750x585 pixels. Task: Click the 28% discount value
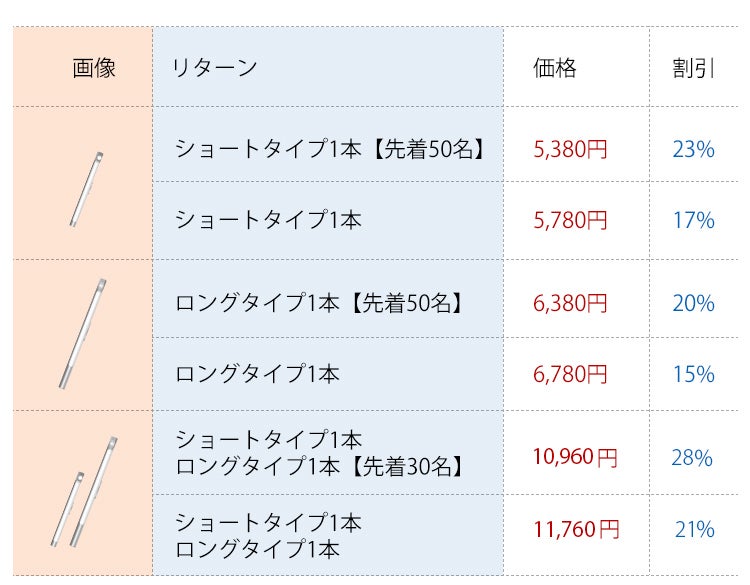point(692,458)
